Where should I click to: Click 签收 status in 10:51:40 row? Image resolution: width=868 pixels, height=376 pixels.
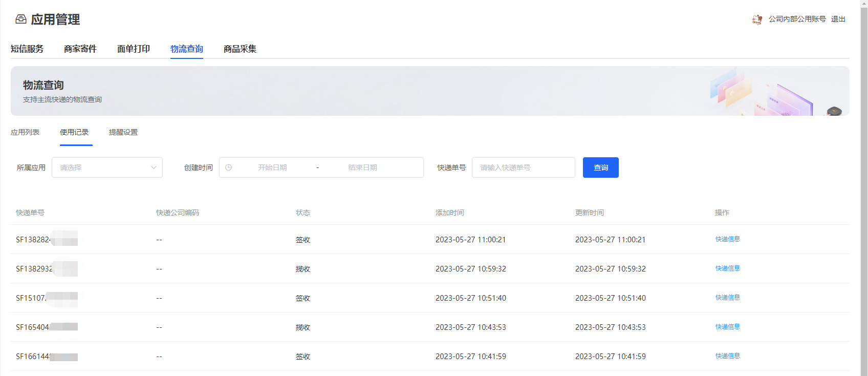point(303,298)
